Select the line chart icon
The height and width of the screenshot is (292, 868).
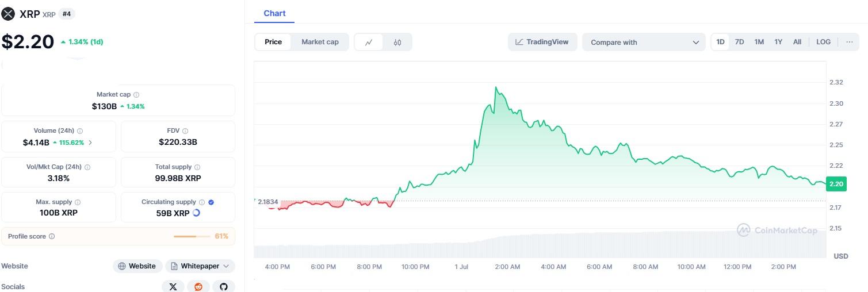pos(369,42)
